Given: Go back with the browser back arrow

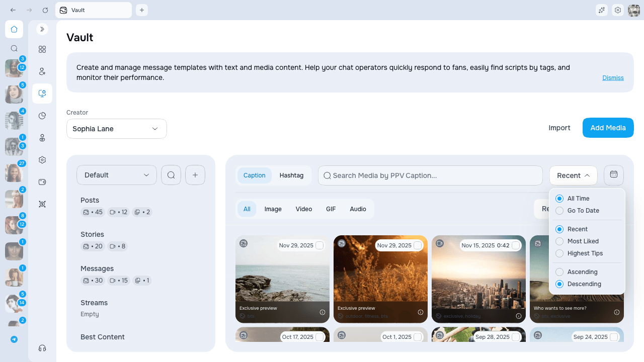Looking at the screenshot, I should (x=13, y=10).
